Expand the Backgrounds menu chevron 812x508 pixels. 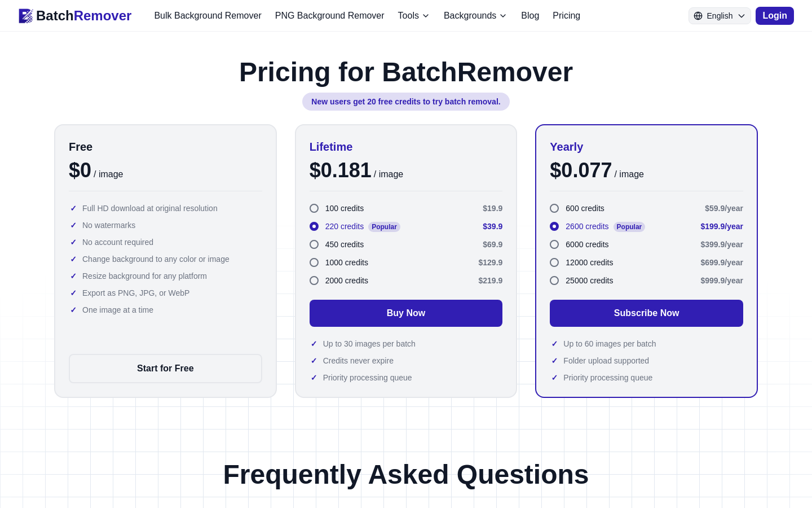click(503, 16)
